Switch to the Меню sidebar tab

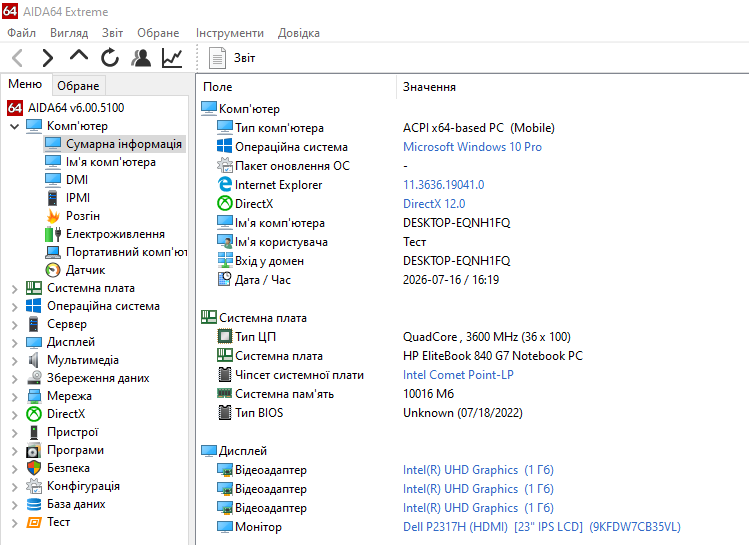[25, 84]
